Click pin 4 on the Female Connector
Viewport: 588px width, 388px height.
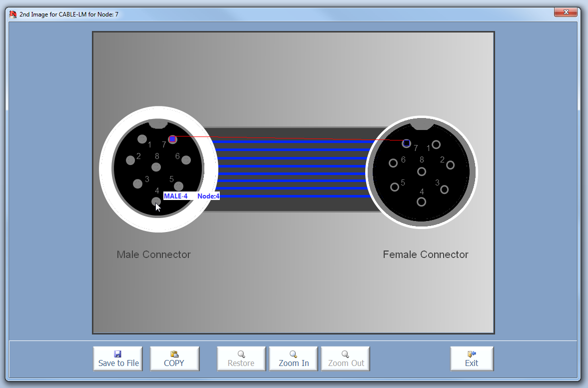click(x=421, y=202)
